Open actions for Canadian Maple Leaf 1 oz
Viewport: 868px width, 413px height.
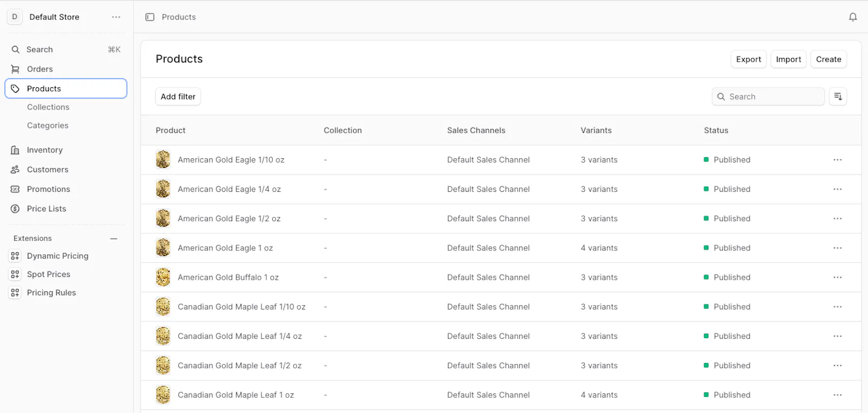[838, 395]
